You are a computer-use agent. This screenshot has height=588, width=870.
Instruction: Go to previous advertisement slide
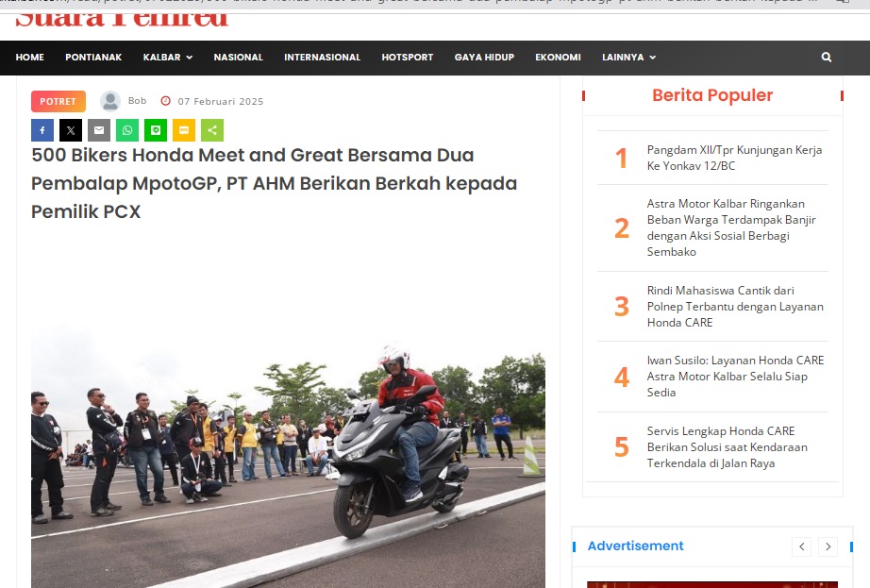tap(802, 546)
